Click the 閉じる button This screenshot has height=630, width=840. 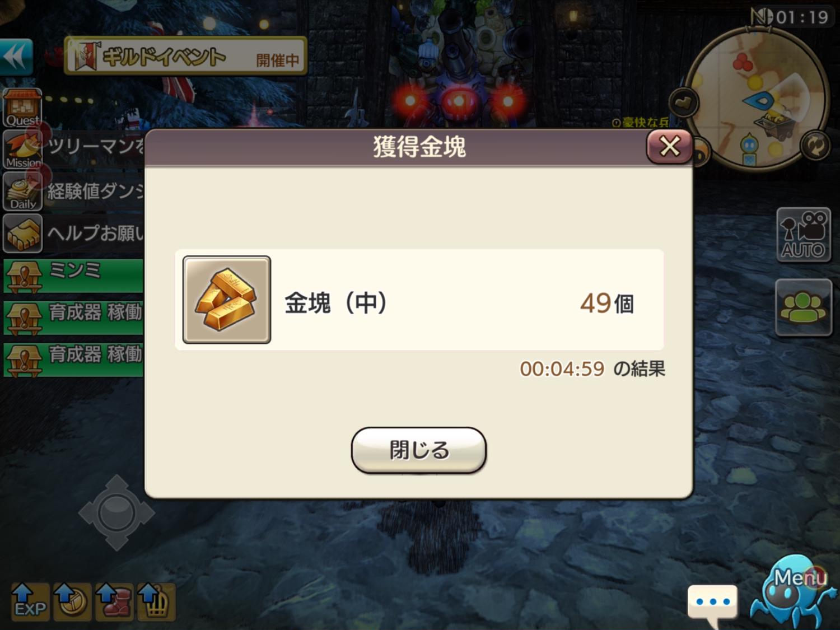419,450
